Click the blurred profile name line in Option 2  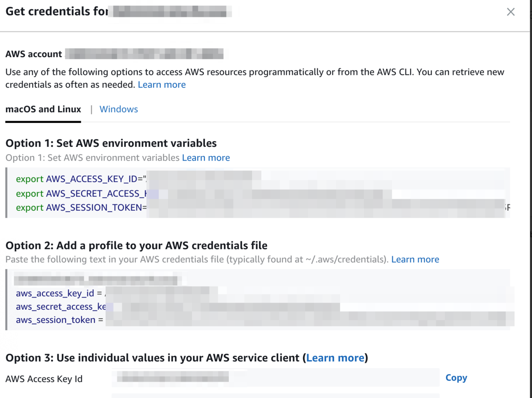pyautogui.click(x=96, y=280)
